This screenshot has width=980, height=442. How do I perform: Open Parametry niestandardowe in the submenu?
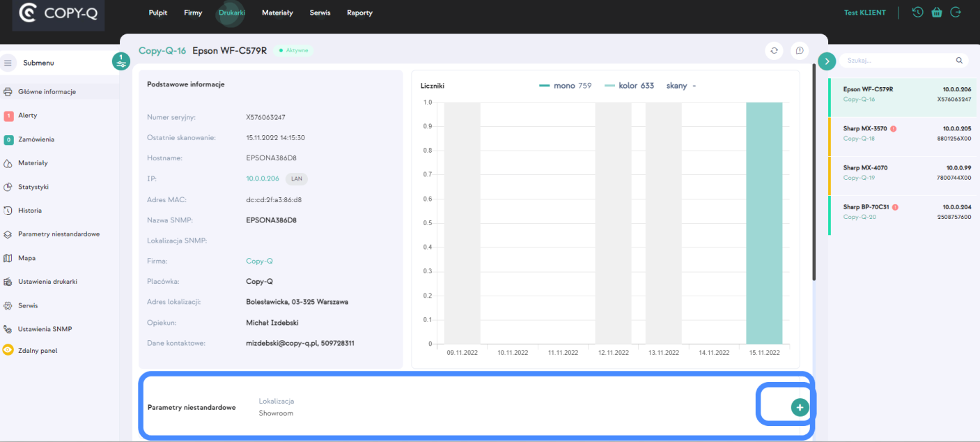coord(52,234)
